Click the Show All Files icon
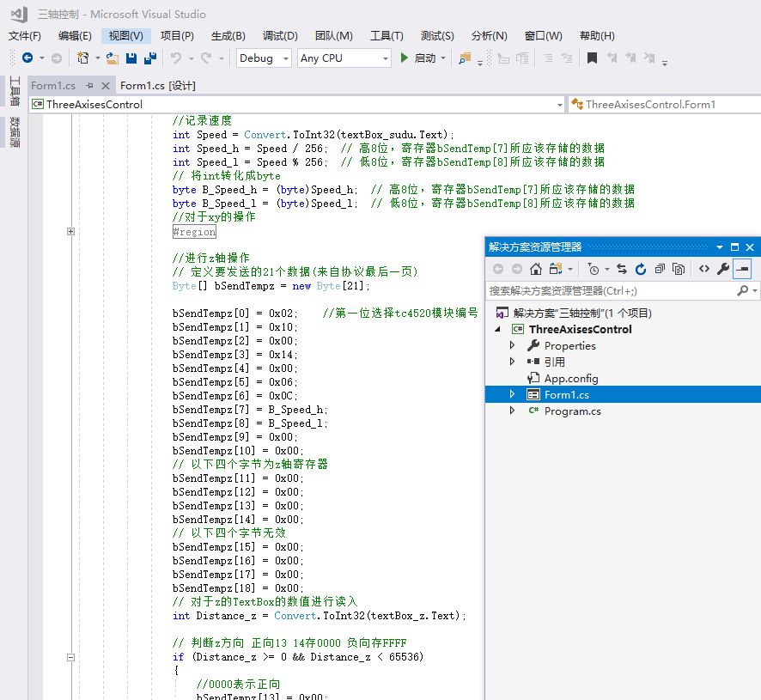761x700 pixels. point(679,269)
